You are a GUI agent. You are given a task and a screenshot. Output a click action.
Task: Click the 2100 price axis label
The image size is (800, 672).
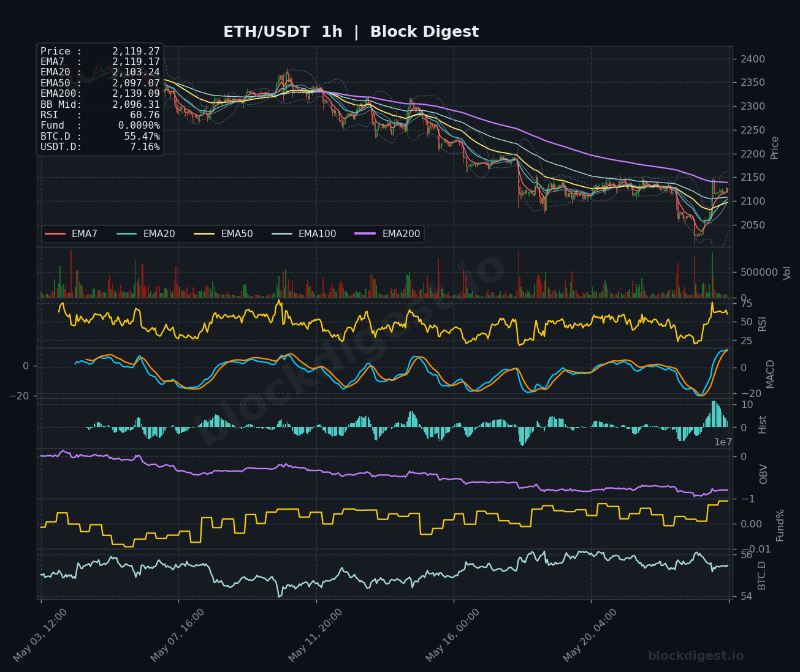click(752, 202)
